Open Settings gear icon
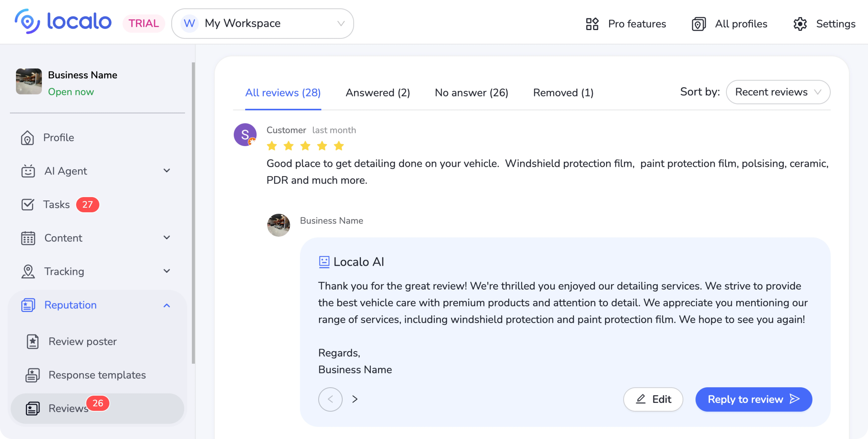This screenshot has width=868, height=439. pos(800,24)
